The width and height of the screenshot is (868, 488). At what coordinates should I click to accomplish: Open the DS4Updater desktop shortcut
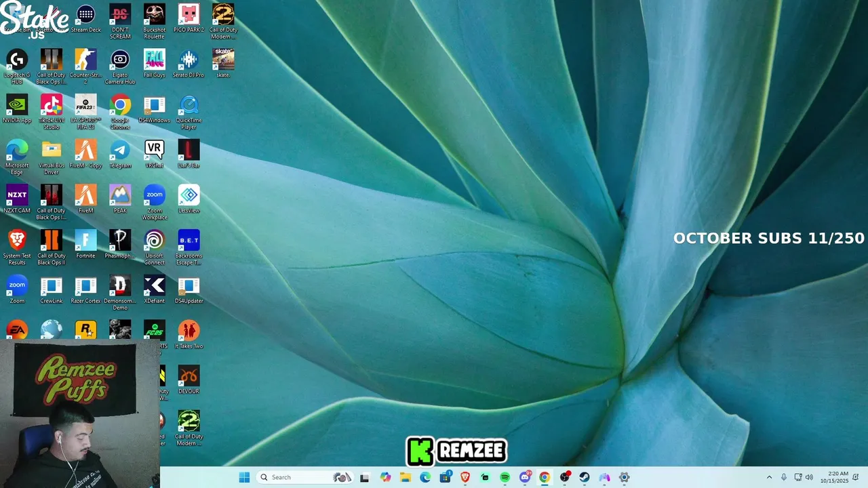[x=189, y=289]
